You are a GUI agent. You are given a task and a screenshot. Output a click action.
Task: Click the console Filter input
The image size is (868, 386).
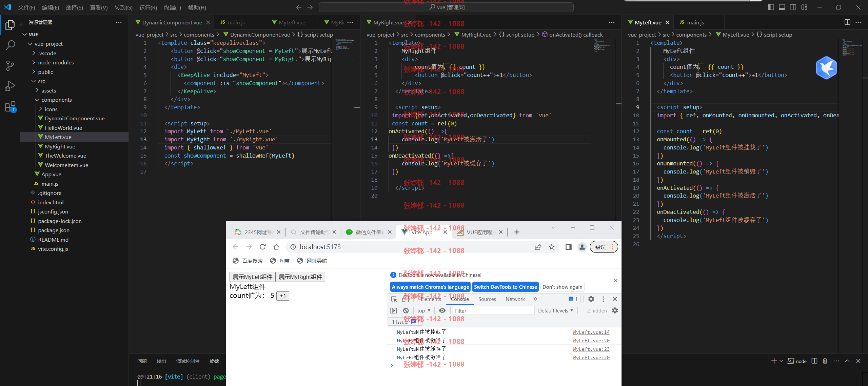coord(493,310)
